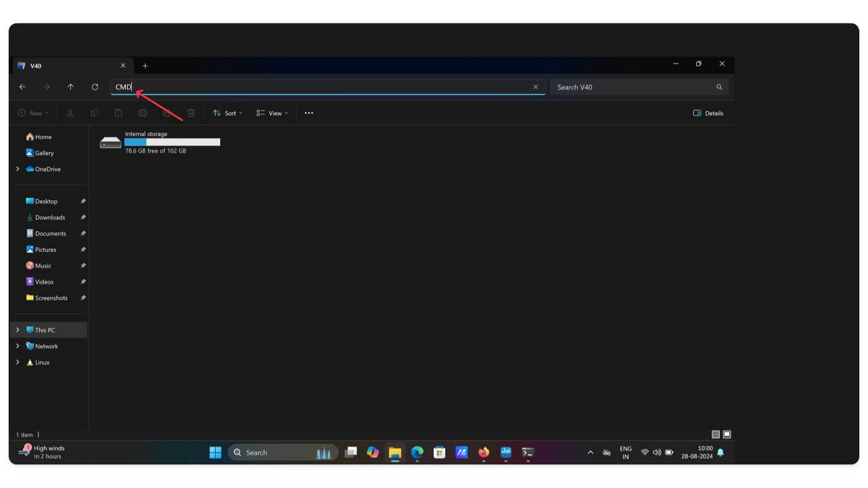The width and height of the screenshot is (868, 488).
Task: Switch to large thumbnails view icon
Action: pyautogui.click(x=727, y=435)
